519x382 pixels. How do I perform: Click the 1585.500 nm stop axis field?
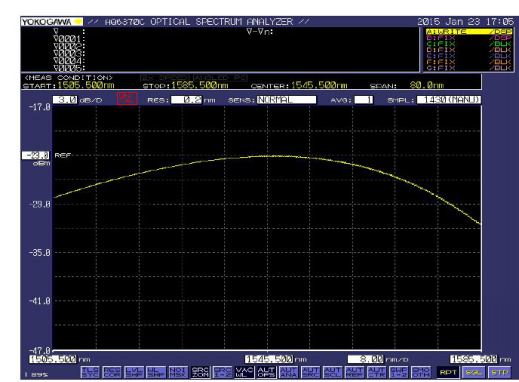[473, 359]
